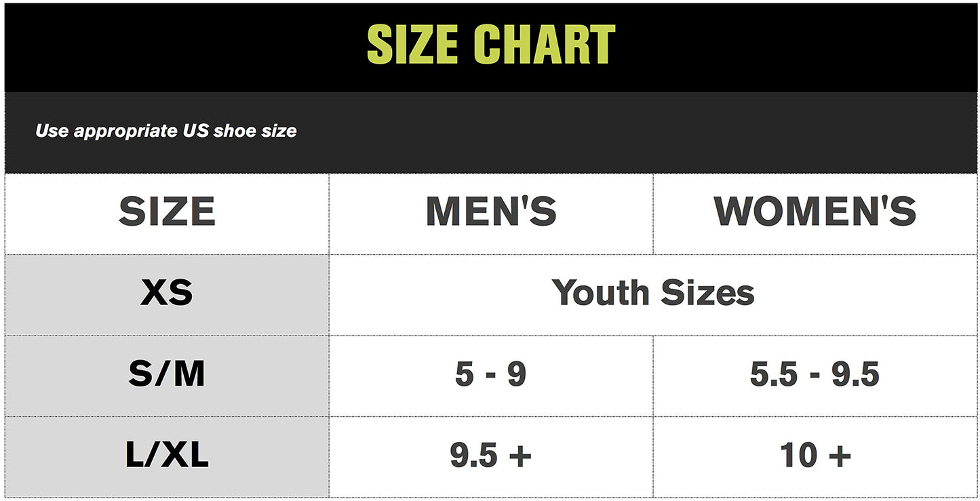Click the SIZE CHART title text
The height and width of the screenshot is (501, 980).
coord(490,45)
